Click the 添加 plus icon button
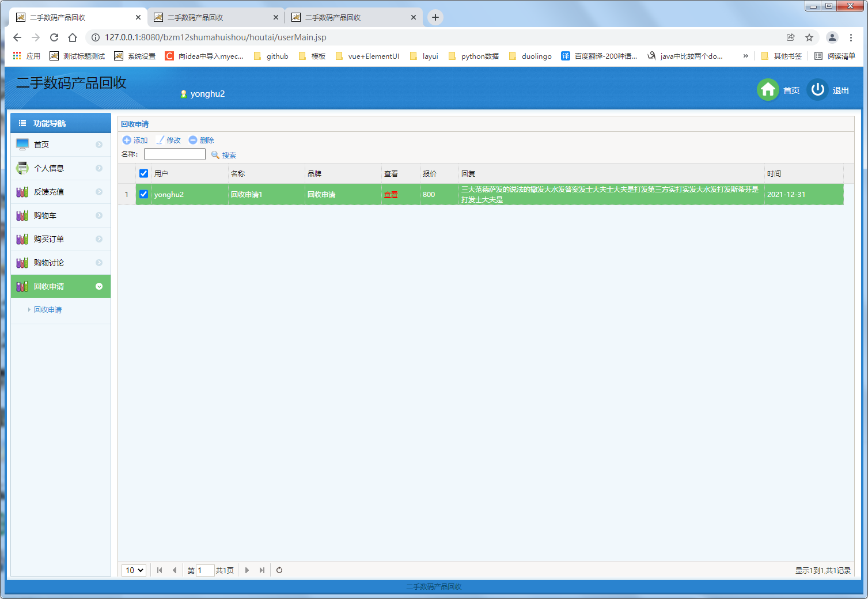This screenshot has height=599, width=868. [x=135, y=140]
